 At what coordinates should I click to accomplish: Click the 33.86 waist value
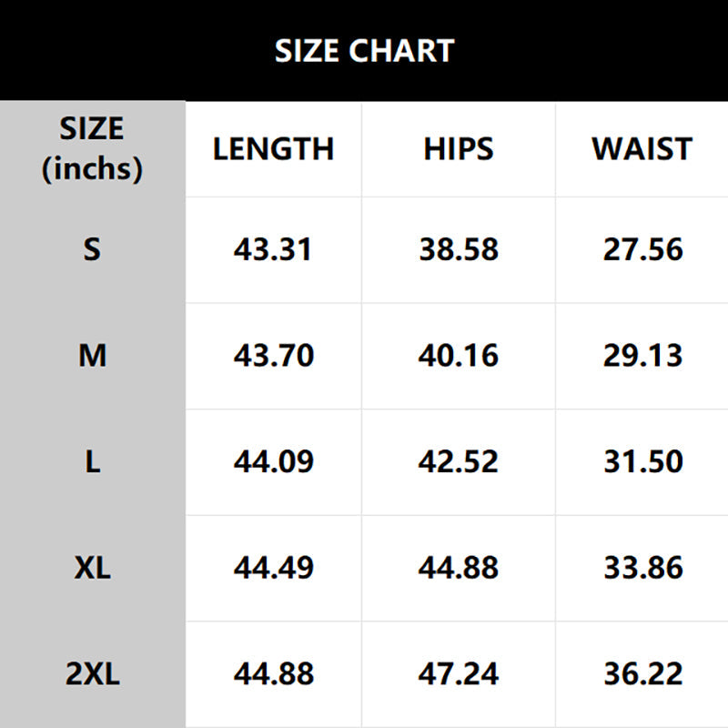tap(642, 568)
